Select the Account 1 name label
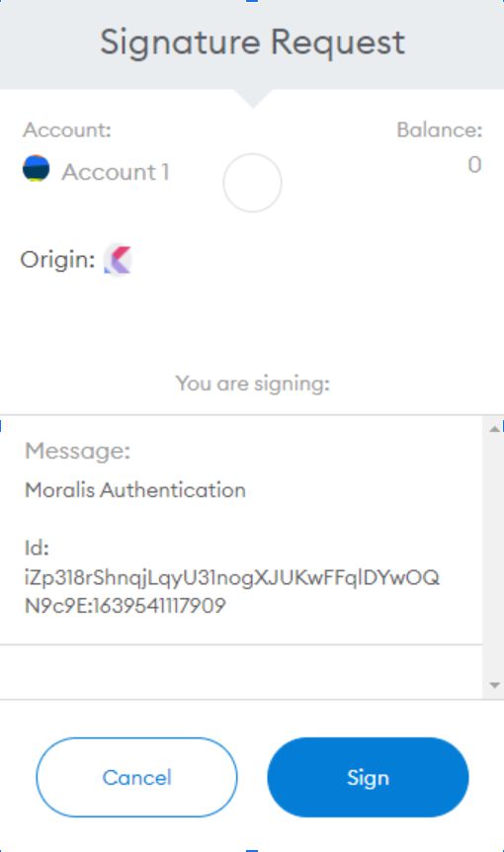The image size is (504, 852). click(116, 172)
